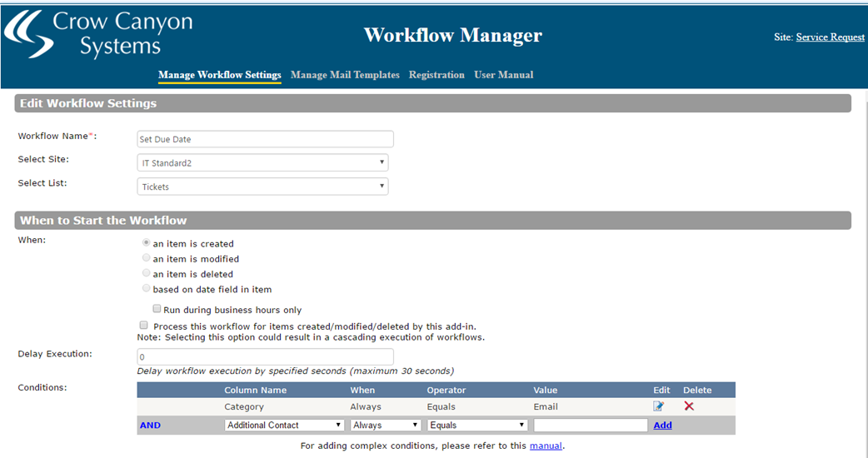Screen dimensions: 868x458
Task: Enable 'Run during business hours only'
Action: point(157,309)
